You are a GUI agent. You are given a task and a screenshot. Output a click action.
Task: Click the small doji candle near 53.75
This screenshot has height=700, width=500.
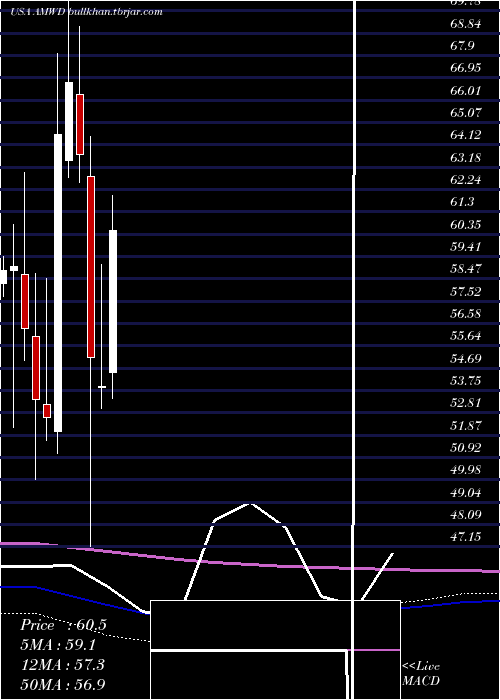click(102, 387)
